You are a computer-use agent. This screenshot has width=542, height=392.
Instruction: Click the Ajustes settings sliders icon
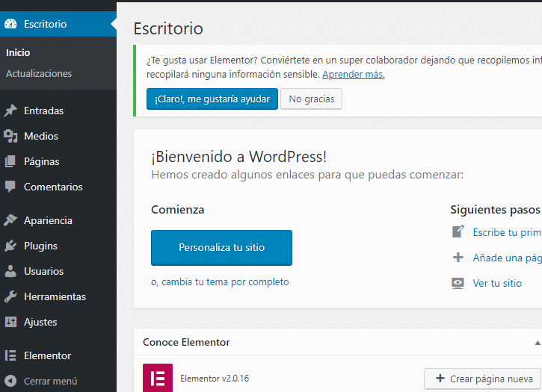(x=10, y=322)
